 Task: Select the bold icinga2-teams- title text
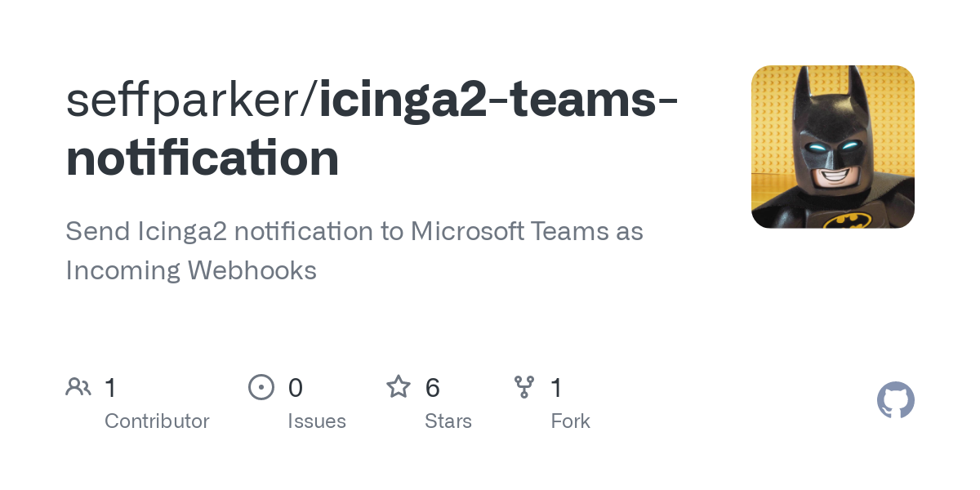point(498,99)
